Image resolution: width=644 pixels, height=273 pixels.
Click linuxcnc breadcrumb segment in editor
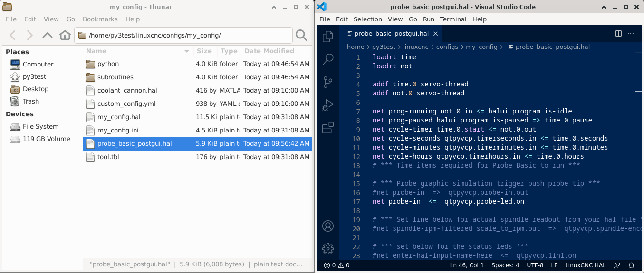tap(415, 47)
